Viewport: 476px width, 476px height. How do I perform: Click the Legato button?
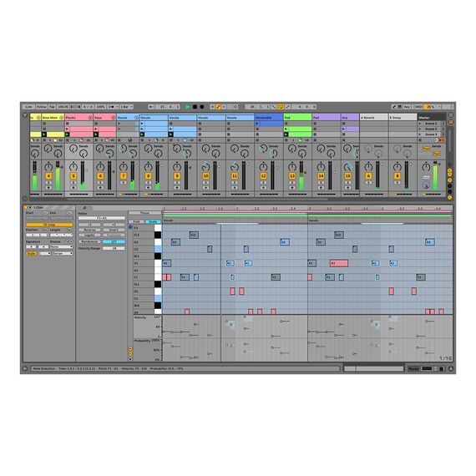point(89,235)
